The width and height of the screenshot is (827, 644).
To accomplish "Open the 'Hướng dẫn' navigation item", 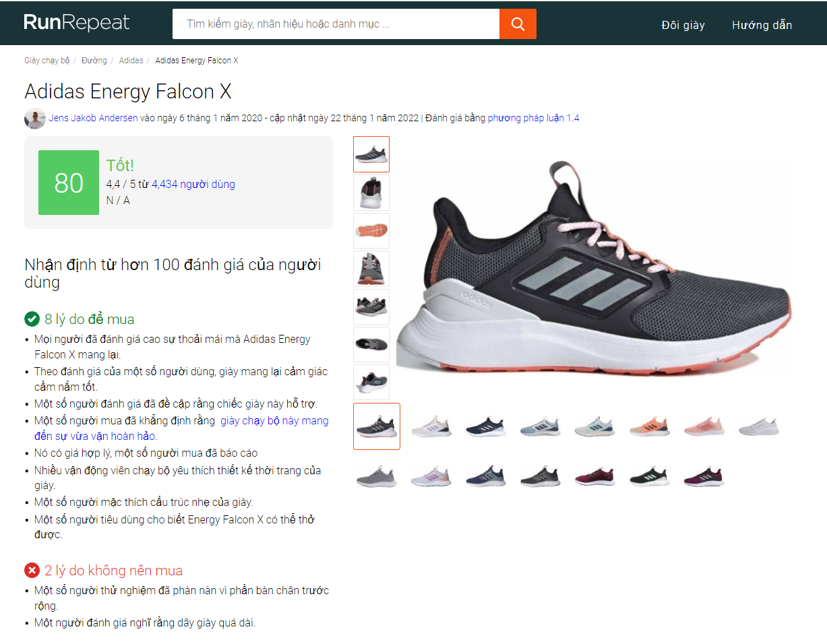I will tap(762, 25).
